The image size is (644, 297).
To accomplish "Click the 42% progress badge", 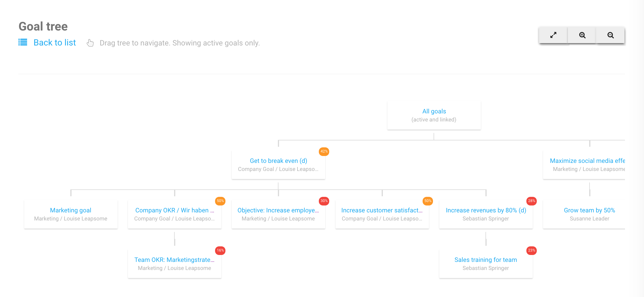I will [x=324, y=151].
